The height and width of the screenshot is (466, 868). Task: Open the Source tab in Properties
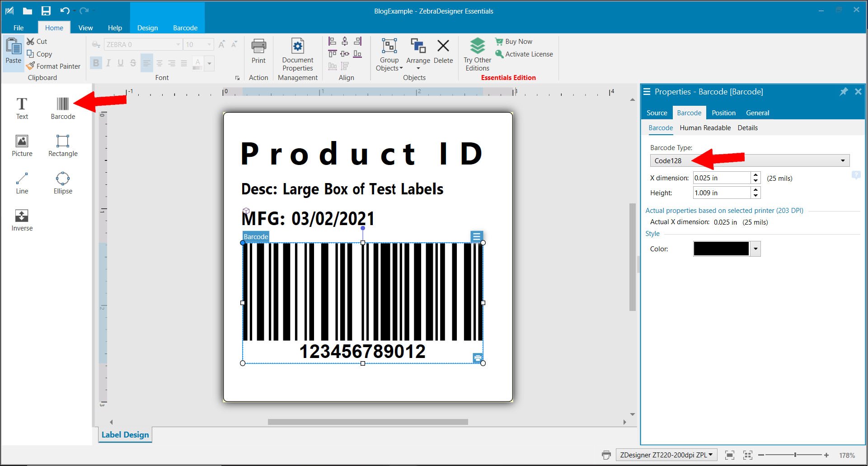[x=657, y=113]
